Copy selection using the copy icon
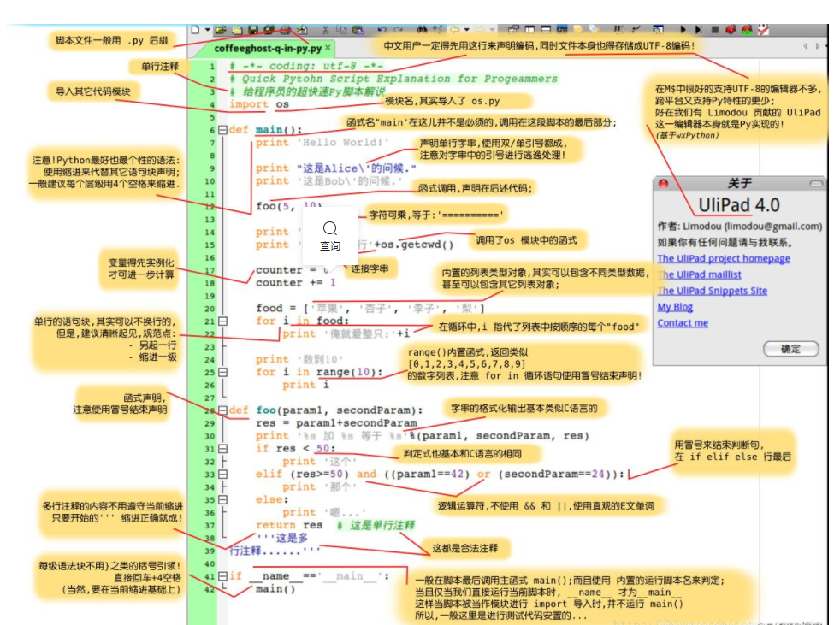The height and width of the screenshot is (625, 840). 341,30
